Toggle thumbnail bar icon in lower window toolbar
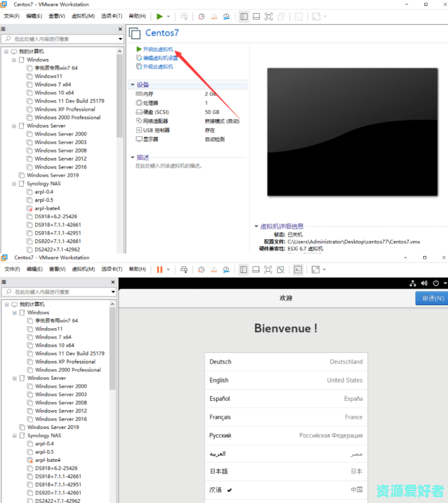 pos(256,269)
